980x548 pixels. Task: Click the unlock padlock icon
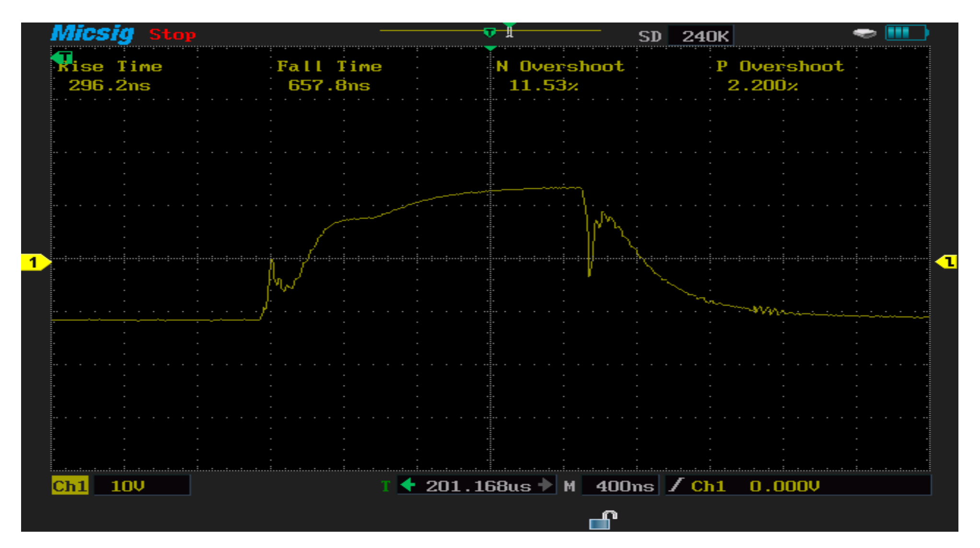pos(603,520)
